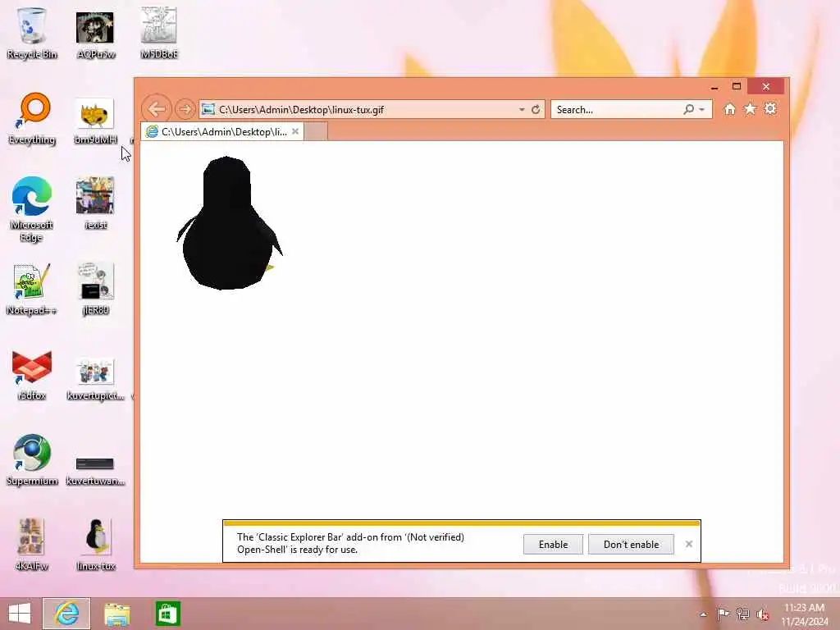Click the muted volume tray icon
This screenshot has height=630, width=840.
[762, 614]
